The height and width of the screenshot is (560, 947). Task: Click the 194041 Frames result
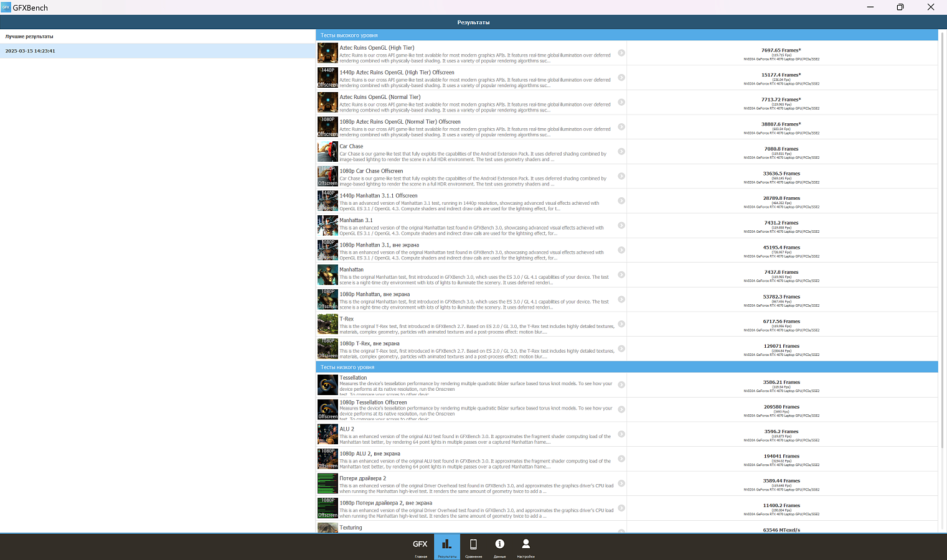[x=781, y=456]
